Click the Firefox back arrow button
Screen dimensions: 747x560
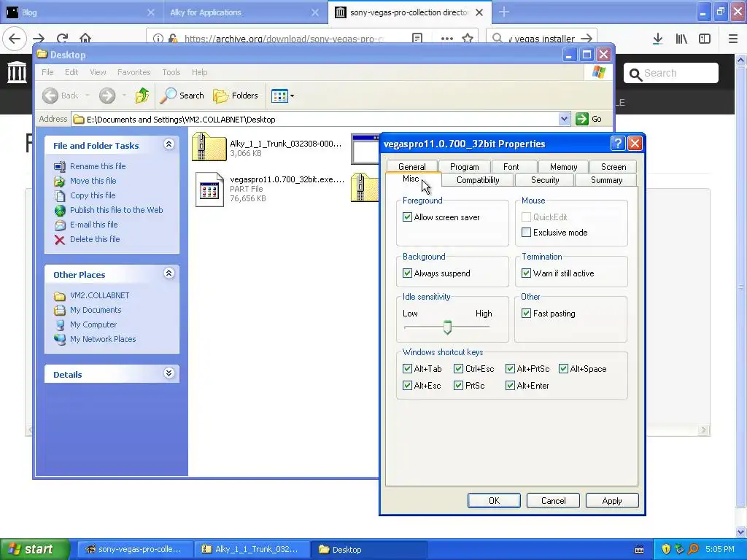15,38
